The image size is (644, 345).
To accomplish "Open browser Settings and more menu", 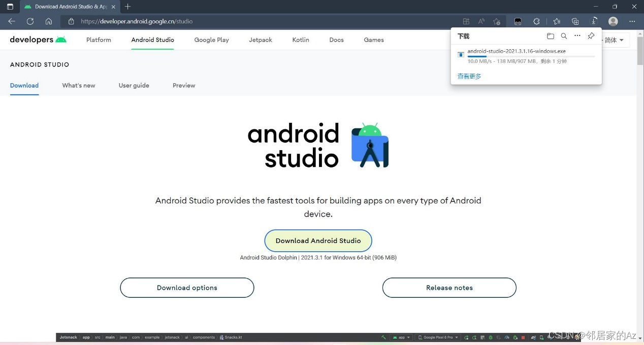I will pos(632,21).
